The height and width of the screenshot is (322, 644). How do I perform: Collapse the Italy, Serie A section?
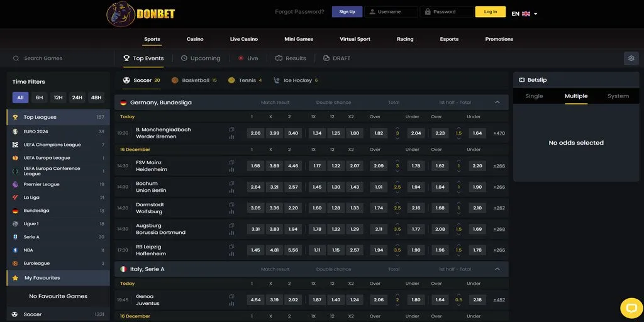point(497,269)
